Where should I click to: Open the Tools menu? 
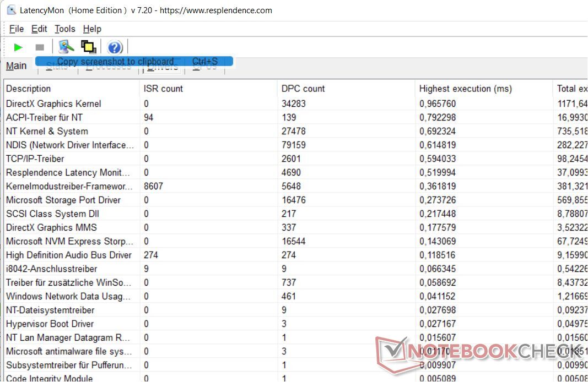click(65, 29)
